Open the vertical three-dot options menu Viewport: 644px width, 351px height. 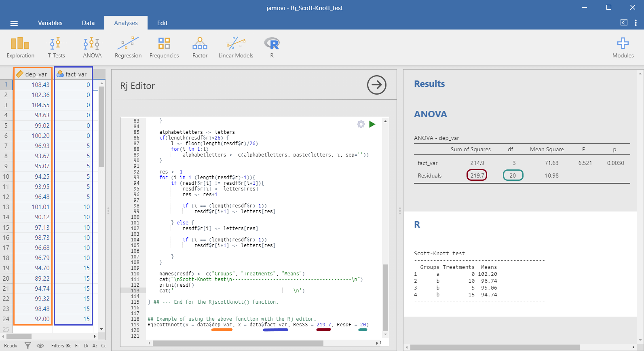636,23
